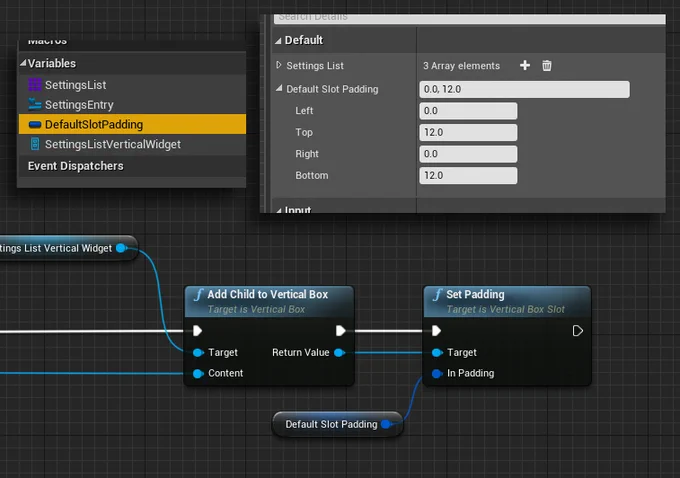
Task: Click the Return Value output pin
Action: tap(340, 353)
